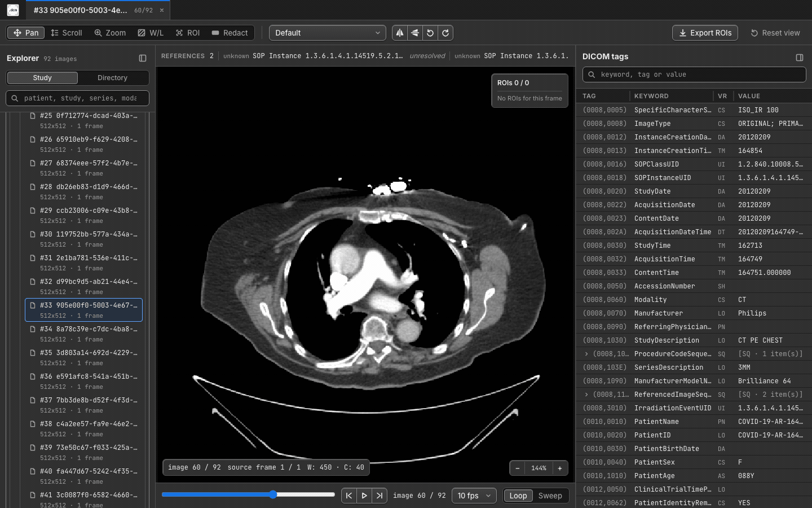
Task: Click the app logo icon
Action: pyautogui.click(x=13, y=10)
